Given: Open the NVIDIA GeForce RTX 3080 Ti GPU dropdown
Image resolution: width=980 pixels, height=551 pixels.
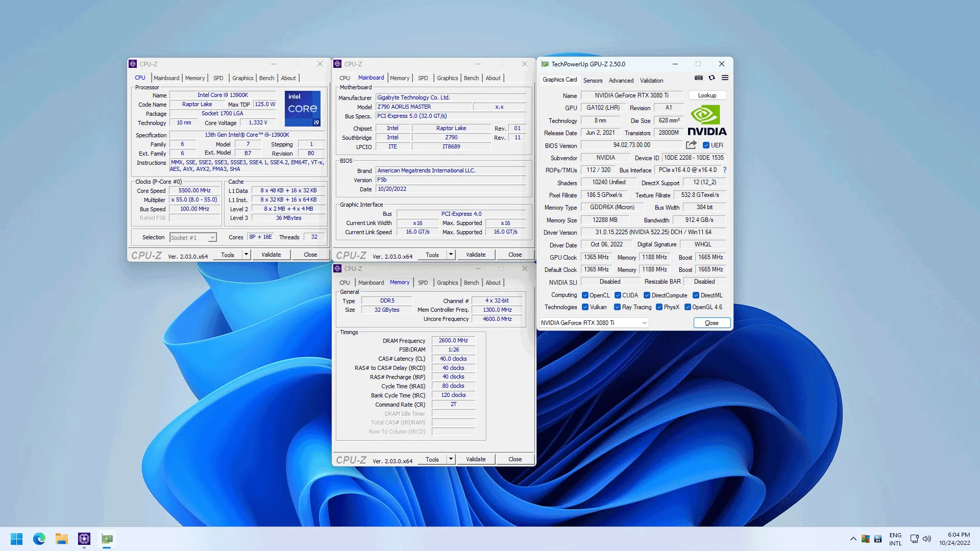Looking at the screenshot, I should tap(594, 323).
